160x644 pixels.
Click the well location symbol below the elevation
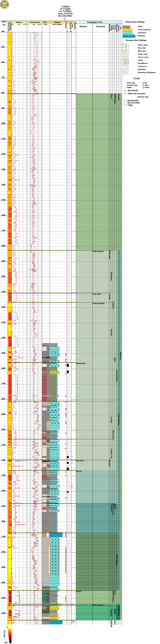point(65,19)
